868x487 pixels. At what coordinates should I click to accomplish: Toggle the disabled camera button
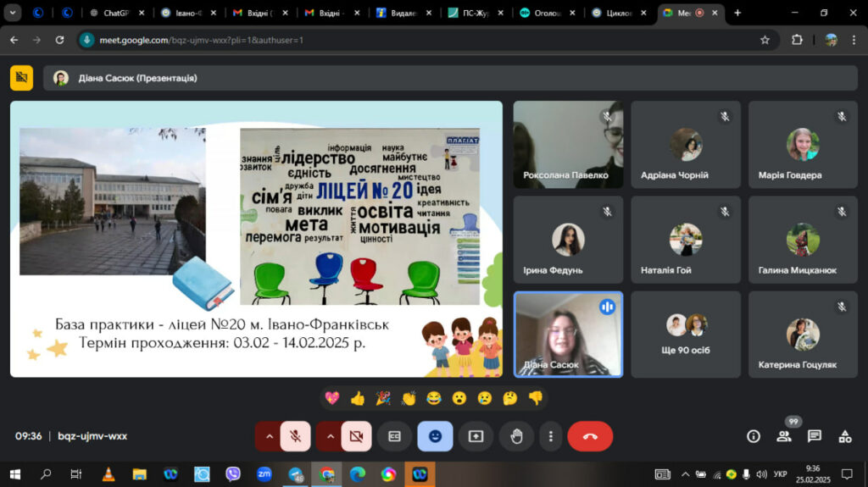[x=357, y=436]
